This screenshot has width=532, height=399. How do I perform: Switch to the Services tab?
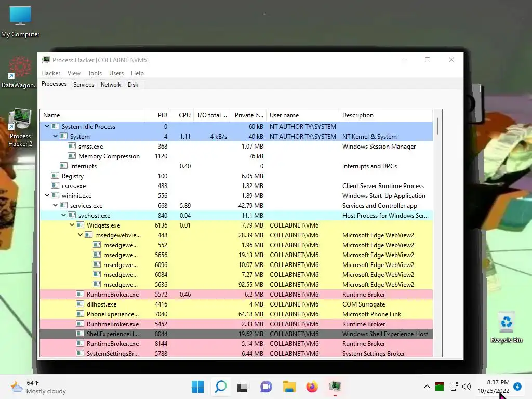[x=84, y=85]
